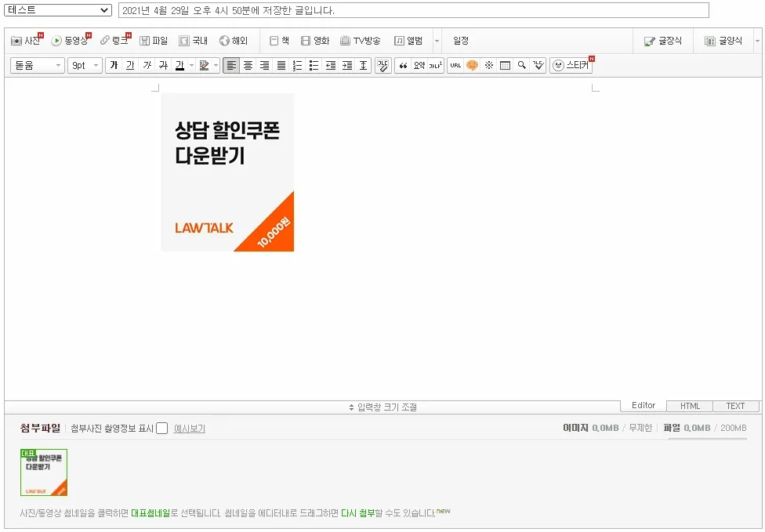The image size is (765, 532).
Task: Click the LAWTALK coupon image in editor
Action: point(228,172)
